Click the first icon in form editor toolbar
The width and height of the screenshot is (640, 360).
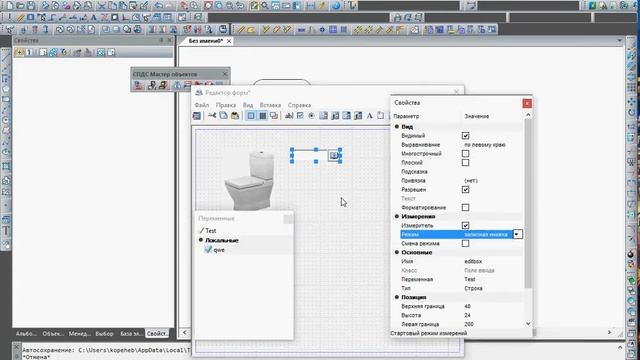point(197,116)
